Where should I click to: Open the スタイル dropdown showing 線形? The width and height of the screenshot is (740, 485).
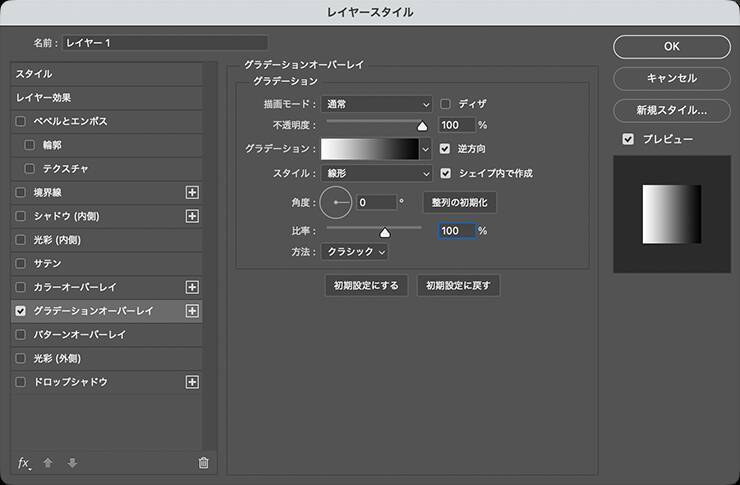(x=376, y=173)
